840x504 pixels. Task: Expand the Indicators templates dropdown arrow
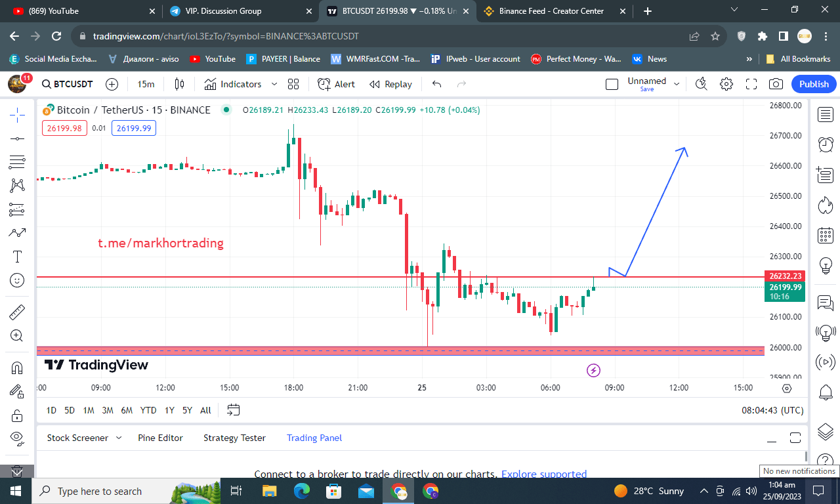pos(274,84)
